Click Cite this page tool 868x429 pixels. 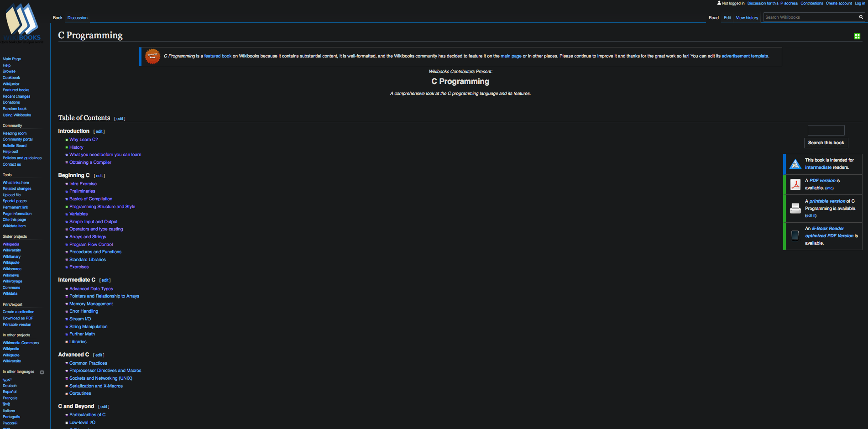coord(15,220)
